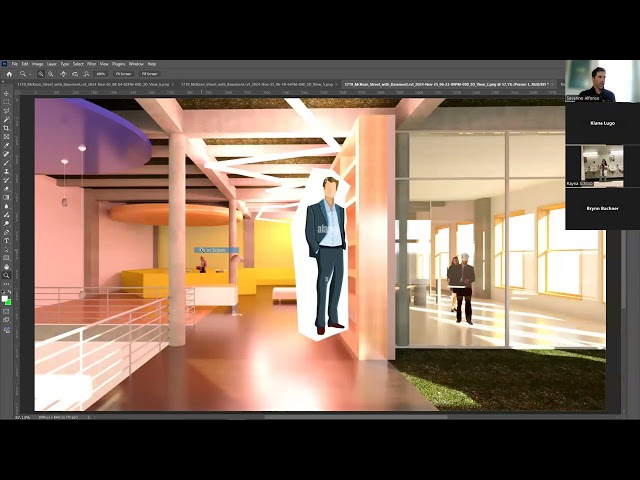
Task: Open the Type menu
Action: tap(65, 64)
